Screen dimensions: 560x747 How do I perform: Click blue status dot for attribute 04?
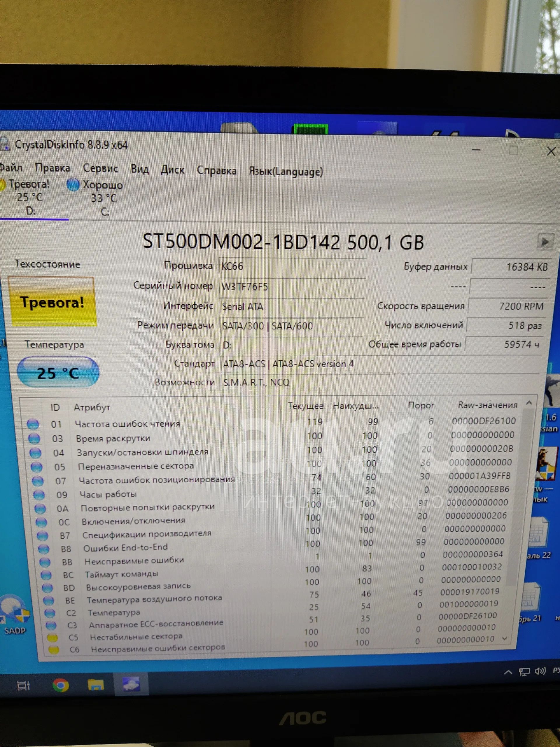(36, 453)
